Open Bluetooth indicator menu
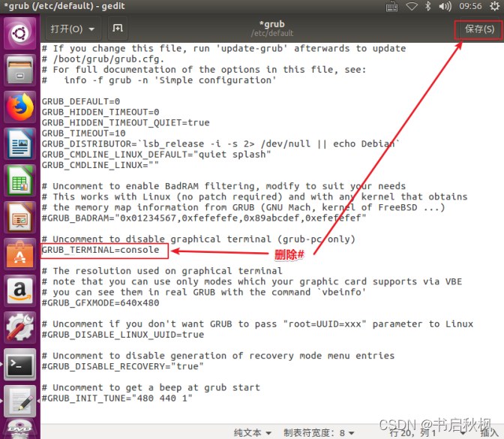This screenshot has width=504, height=439. coord(427,6)
